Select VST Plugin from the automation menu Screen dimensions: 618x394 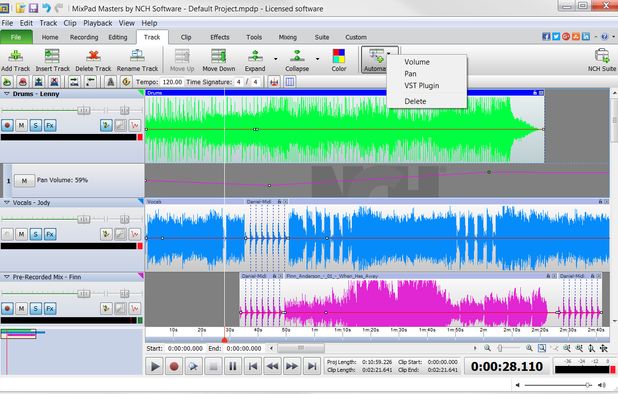coord(421,85)
